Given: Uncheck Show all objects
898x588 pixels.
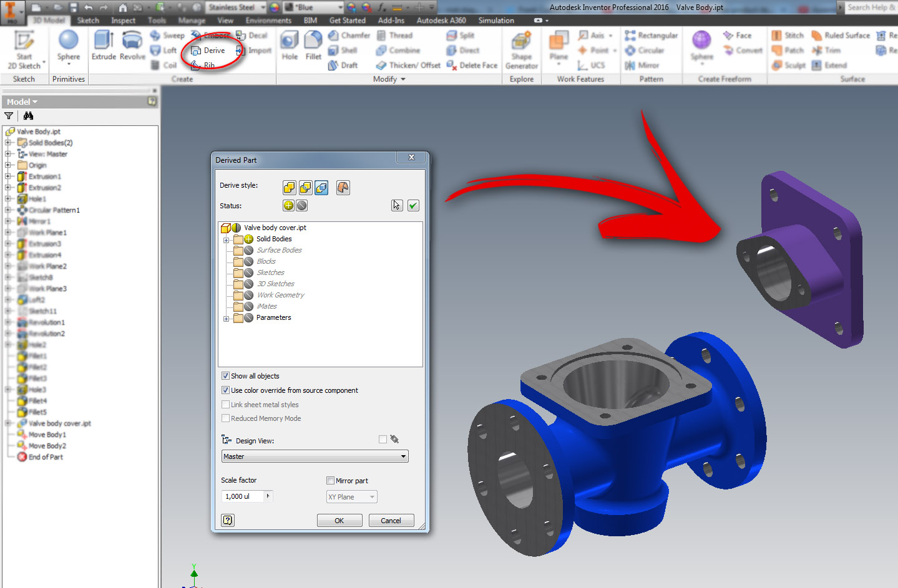Looking at the screenshot, I should (x=225, y=375).
